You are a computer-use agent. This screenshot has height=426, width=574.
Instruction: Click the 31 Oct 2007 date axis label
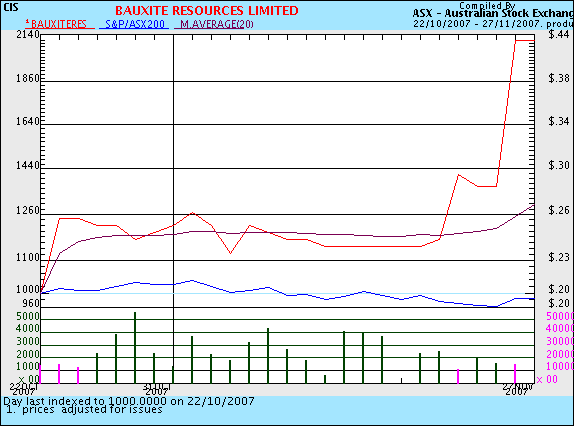(x=157, y=389)
